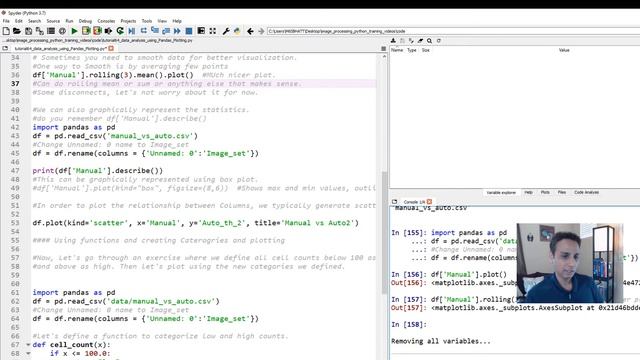The height and width of the screenshot is (360, 640).
Task: Switch to the Code Analysis tab
Action: pyautogui.click(x=586, y=192)
